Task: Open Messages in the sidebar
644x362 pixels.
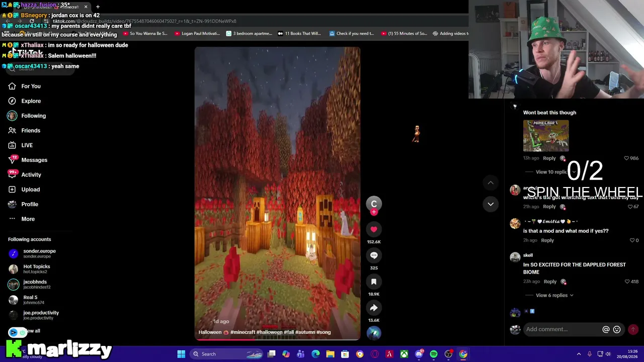Action: click(28, 160)
